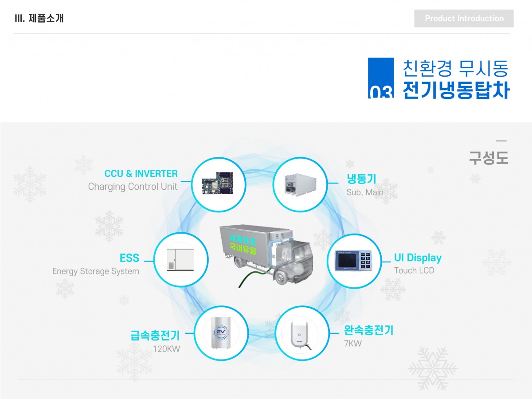Screen dimensions: 532x399
Task: Click the electric refrigerated truck image
Action: pyautogui.click(x=266, y=255)
